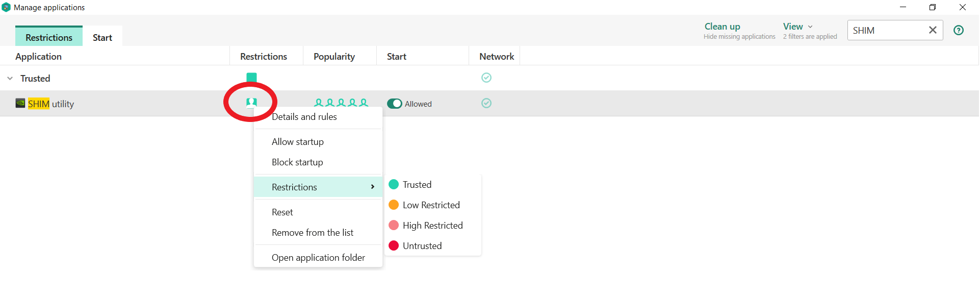
Task: Toggle the Allowed start switch
Action: (395, 104)
